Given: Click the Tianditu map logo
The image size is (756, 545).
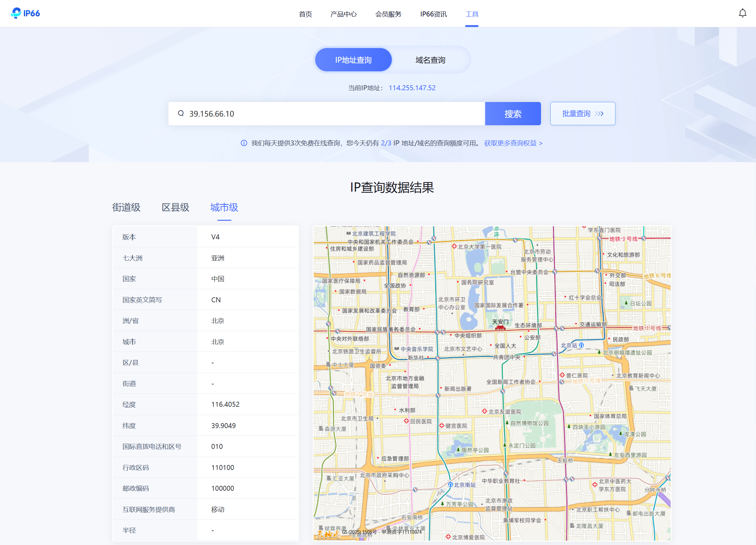Looking at the screenshot, I should [328, 534].
